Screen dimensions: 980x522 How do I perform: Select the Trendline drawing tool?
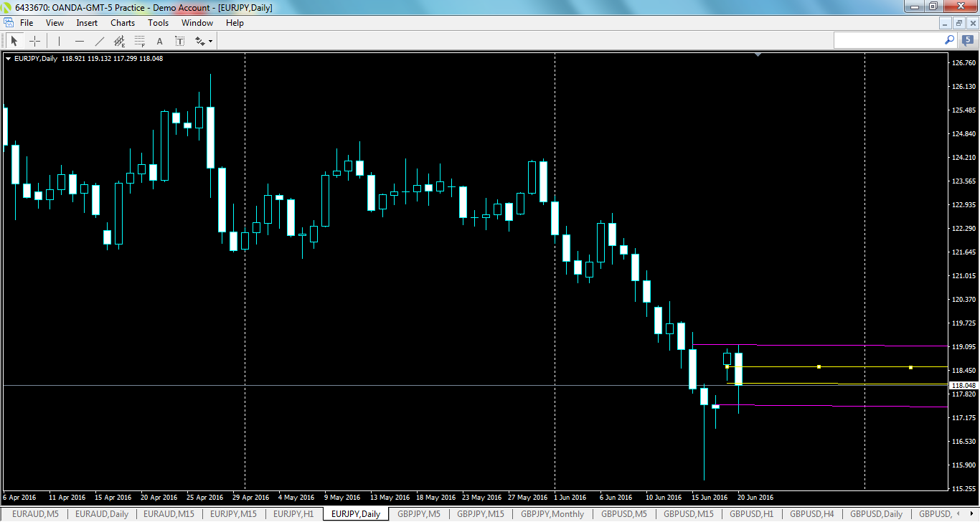click(x=99, y=40)
